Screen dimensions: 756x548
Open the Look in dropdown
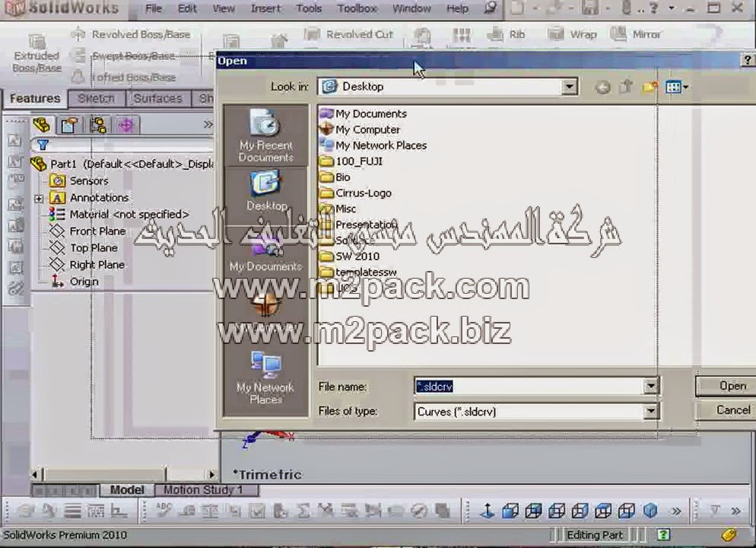(570, 87)
